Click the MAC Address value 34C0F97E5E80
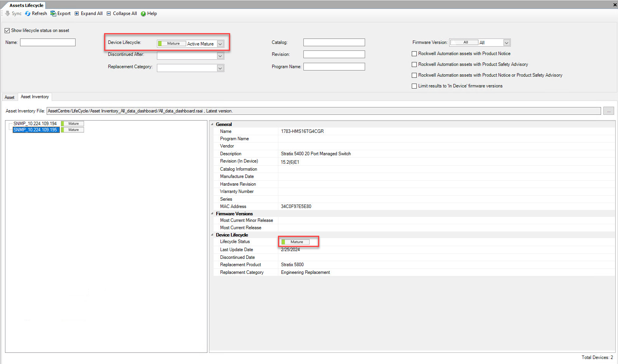This screenshot has width=618, height=364. (x=296, y=206)
